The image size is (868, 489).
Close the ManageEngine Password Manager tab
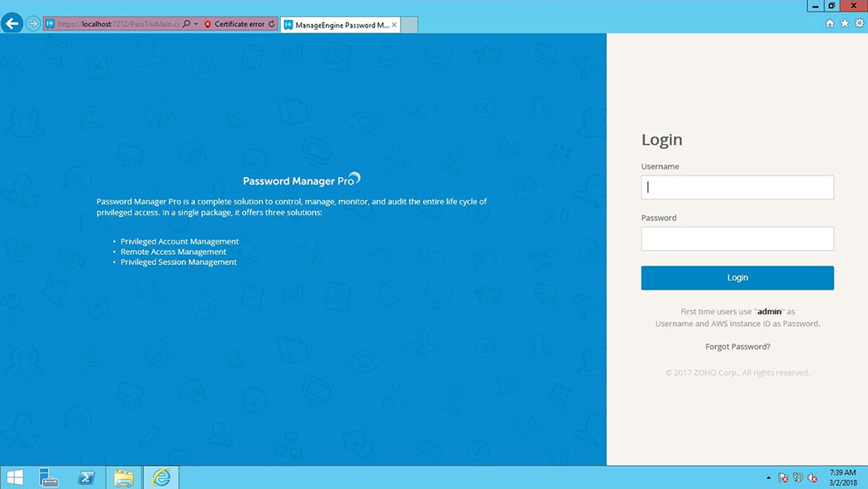tap(394, 25)
